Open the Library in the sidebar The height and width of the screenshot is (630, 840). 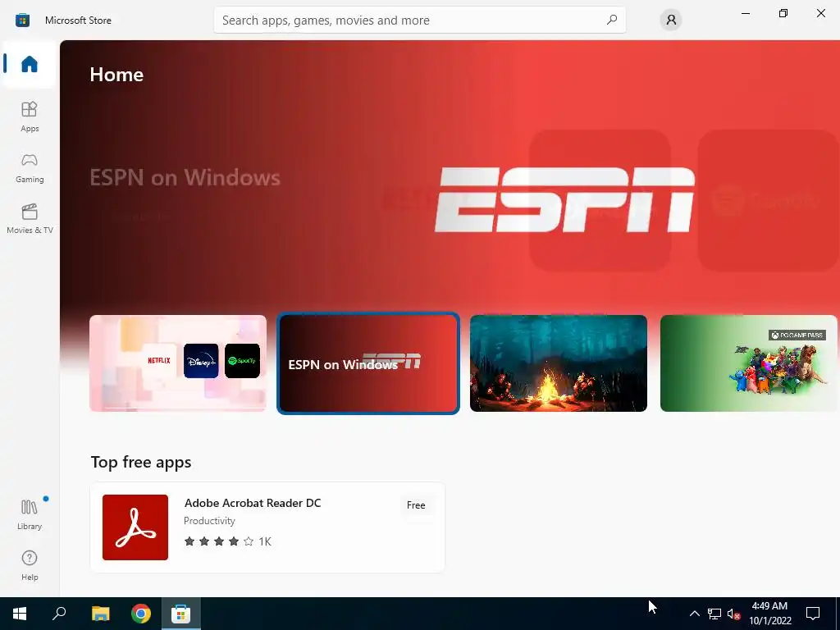(x=30, y=514)
